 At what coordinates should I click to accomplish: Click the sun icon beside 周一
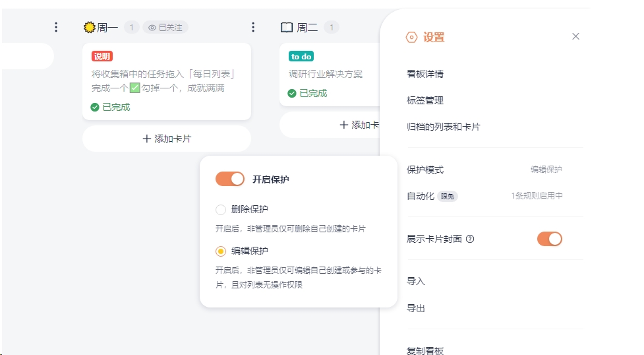click(x=90, y=27)
